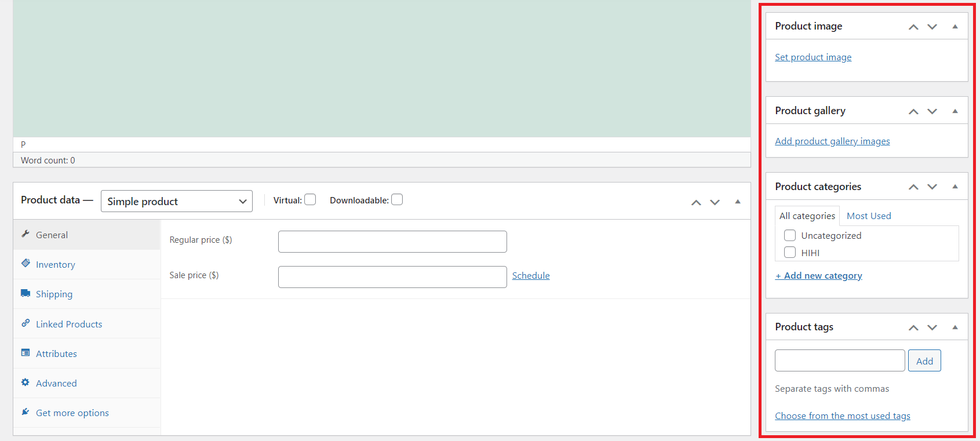Move Product gallery panel down
Image resolution: width=980 pixels, height=441 pixels.
[932, 111]
